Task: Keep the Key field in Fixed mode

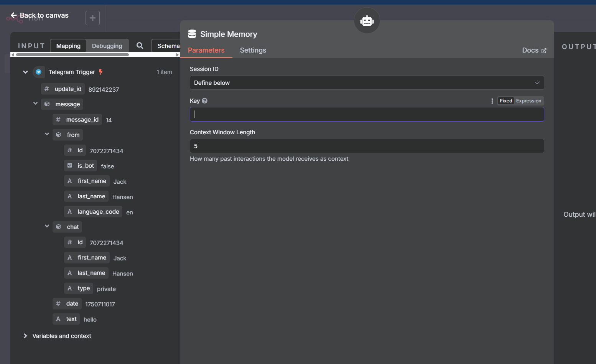Action: [505, 100]
